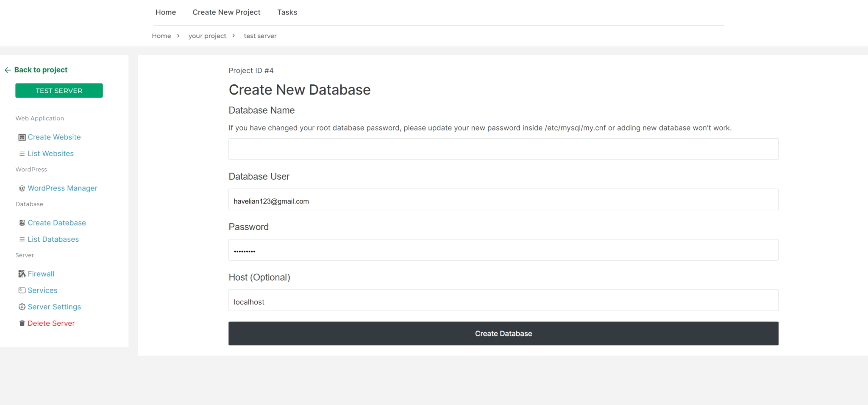Open Server Settings gear icon
The image size is (868, 405).
[22, 307]
